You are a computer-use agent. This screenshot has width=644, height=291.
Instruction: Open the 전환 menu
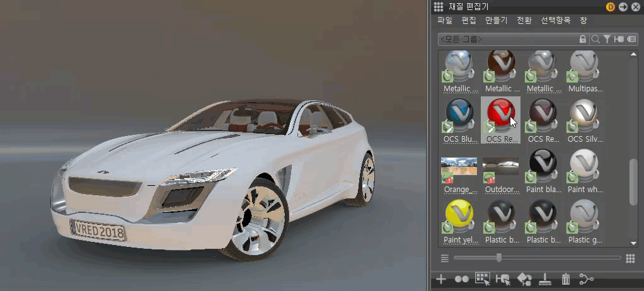point(524,20)
